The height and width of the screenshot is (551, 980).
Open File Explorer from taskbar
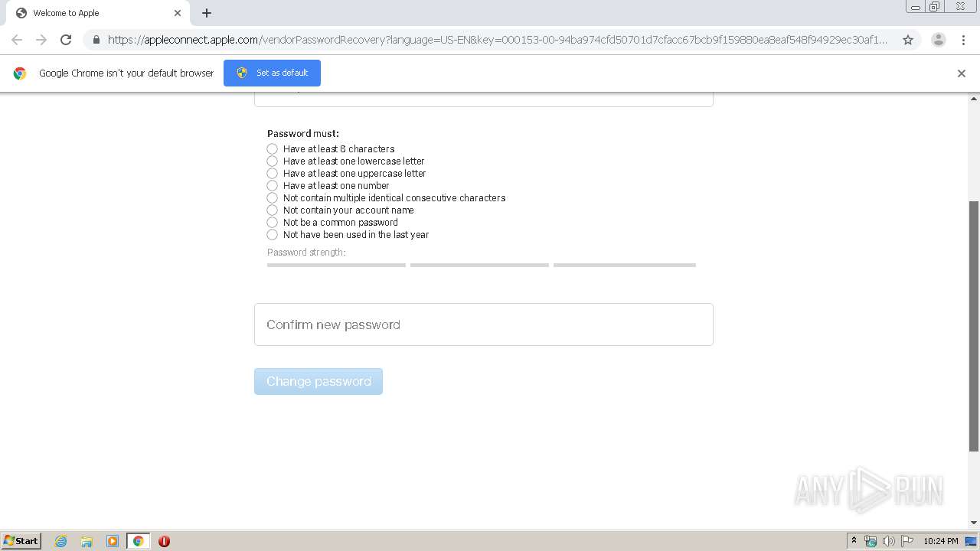(87, 541)
